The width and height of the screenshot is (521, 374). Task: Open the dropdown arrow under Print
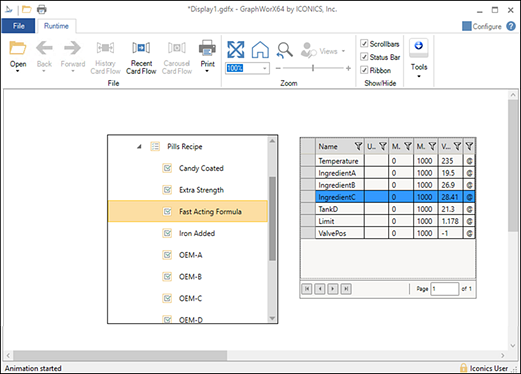[x=207, y=71]
